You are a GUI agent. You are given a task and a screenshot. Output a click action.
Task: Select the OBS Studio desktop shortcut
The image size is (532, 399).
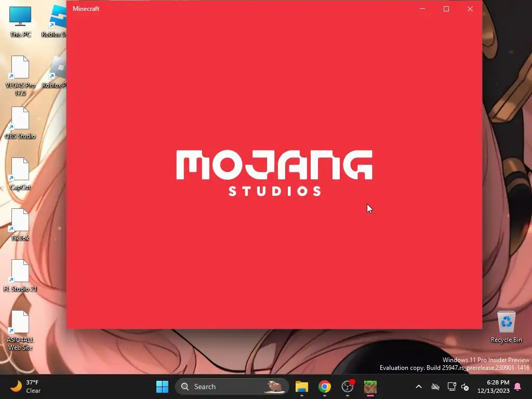click(x=20, y=123)
